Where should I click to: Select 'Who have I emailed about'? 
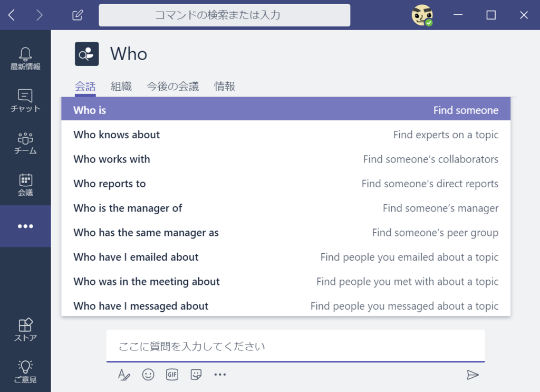286,256
